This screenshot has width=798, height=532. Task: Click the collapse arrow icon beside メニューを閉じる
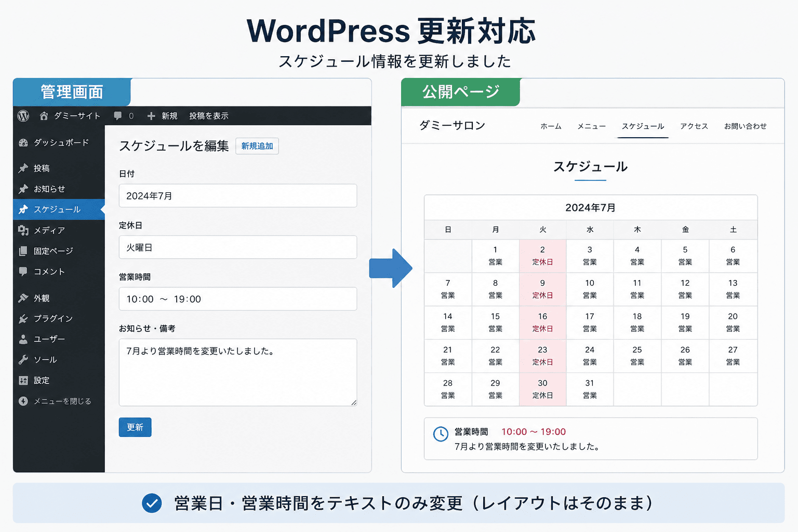[x=23, y=401]
